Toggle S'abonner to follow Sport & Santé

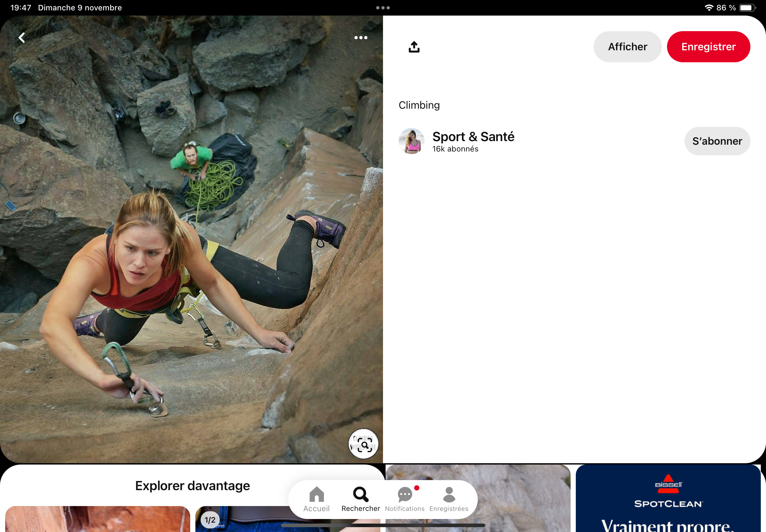(x=717, y=141)
